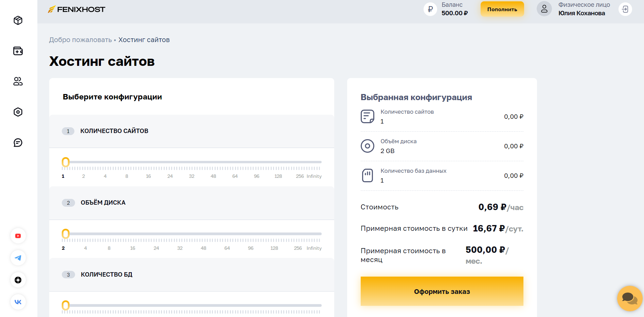The image size is (644, 317).
Task: Click the logout icon next to username
Action: click(x=625, y=9)
